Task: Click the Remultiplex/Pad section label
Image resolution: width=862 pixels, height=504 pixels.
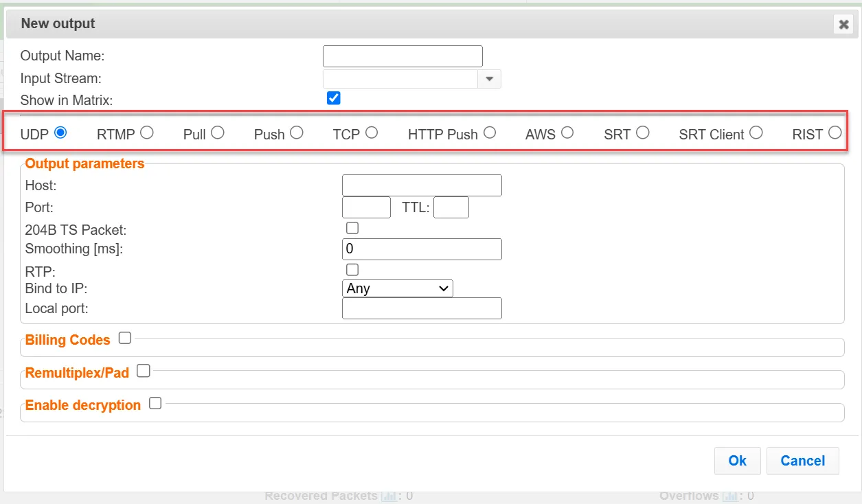Action: (x=77, y=373)
